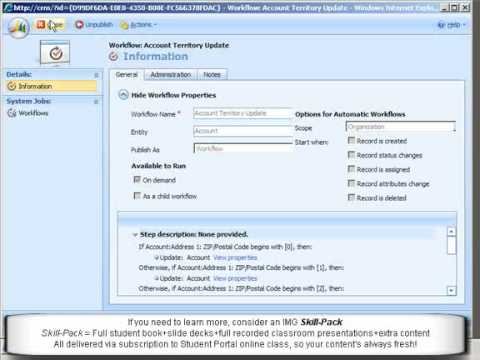This screenshot has height=360, width=480.
Task: Click the Information icon in sidebar
Action: pos(12,86)
